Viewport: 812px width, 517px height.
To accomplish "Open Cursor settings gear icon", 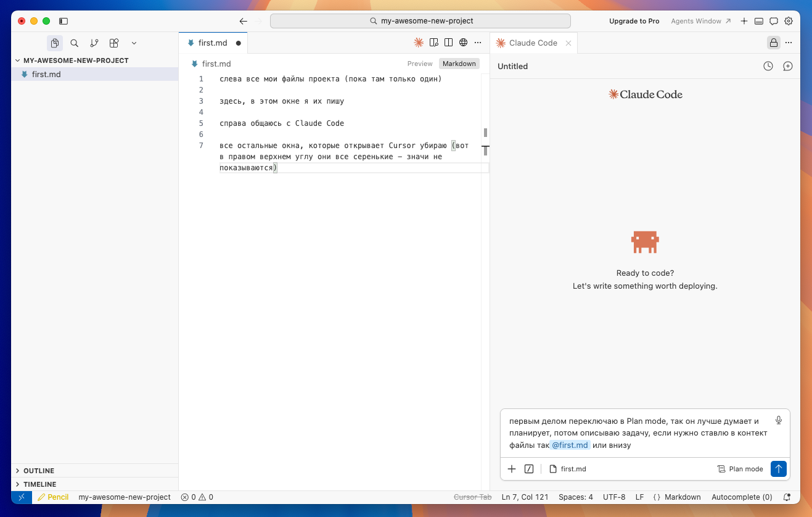I will (789, 21).
